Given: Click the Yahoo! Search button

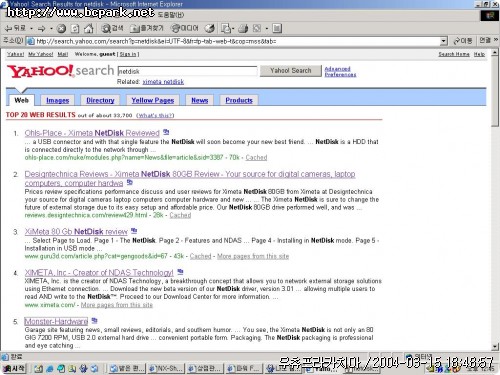Looking at the screenshot, I should [291, 71].
